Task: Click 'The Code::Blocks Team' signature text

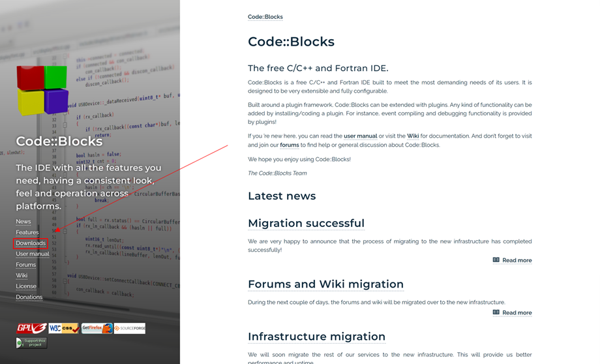Action: 277,173
